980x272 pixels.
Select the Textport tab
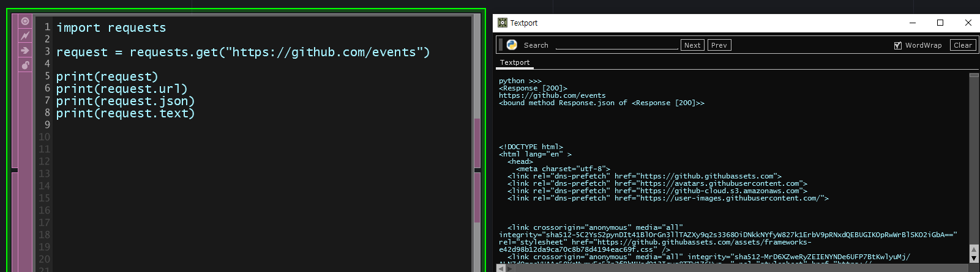point(515,62)
